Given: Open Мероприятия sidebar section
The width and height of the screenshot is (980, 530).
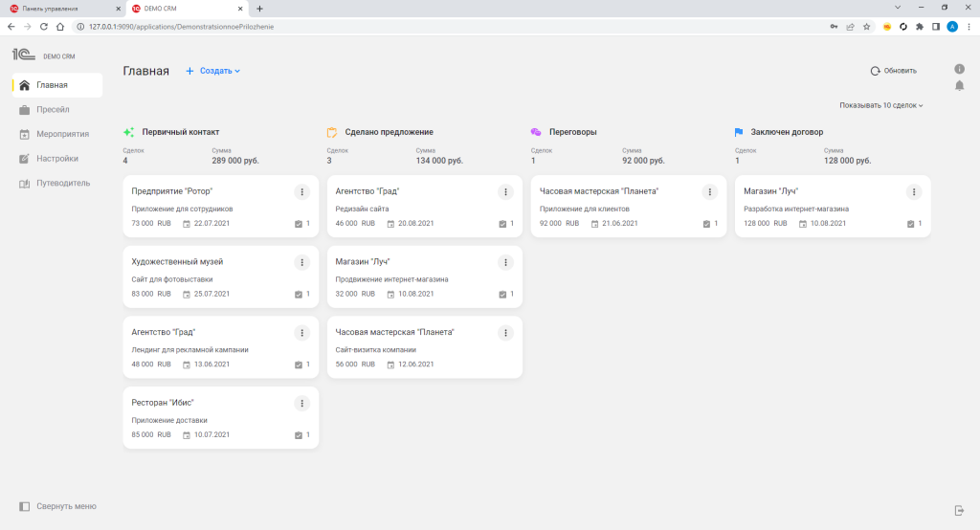Looking at the screenshot, I should click(x=62, y=134).
